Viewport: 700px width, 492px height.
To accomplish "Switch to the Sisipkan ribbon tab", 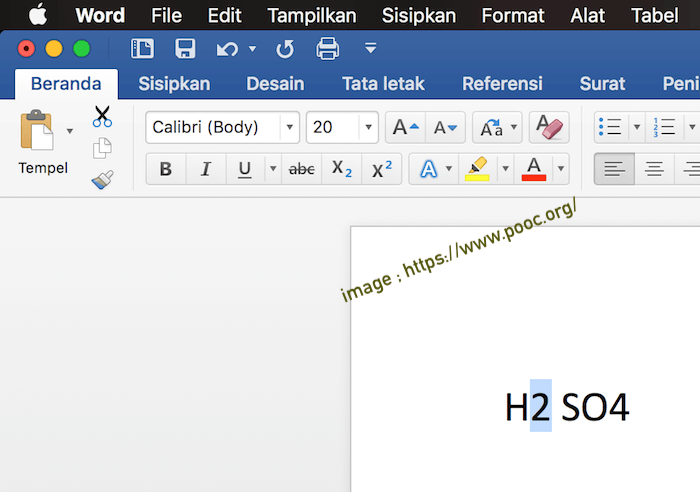I will click(x=174, y=83).
